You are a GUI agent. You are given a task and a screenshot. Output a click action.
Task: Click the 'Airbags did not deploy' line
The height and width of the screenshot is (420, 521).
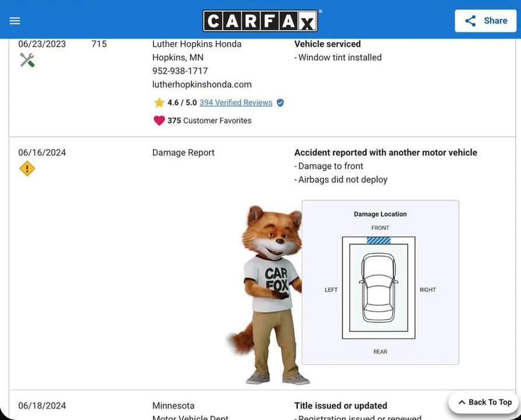(x=341, y=180)
